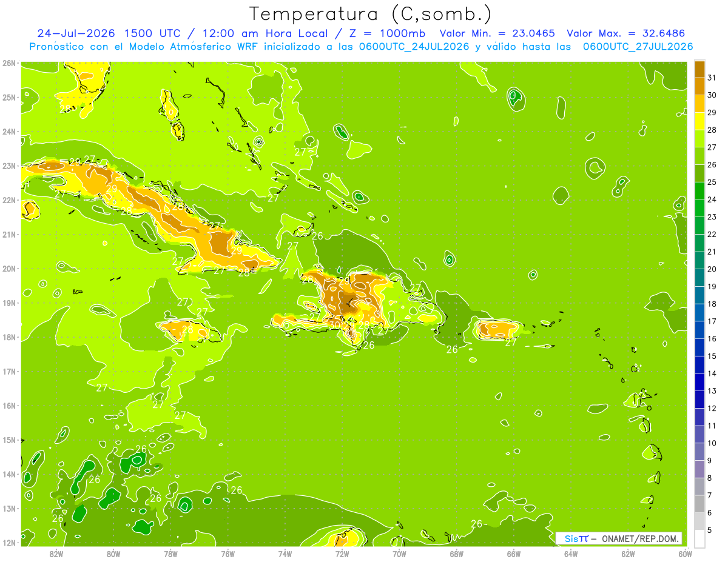The width and height of the screenshot is (728, 562).
Task: Click the 18N latitude label
Action: 8,337
